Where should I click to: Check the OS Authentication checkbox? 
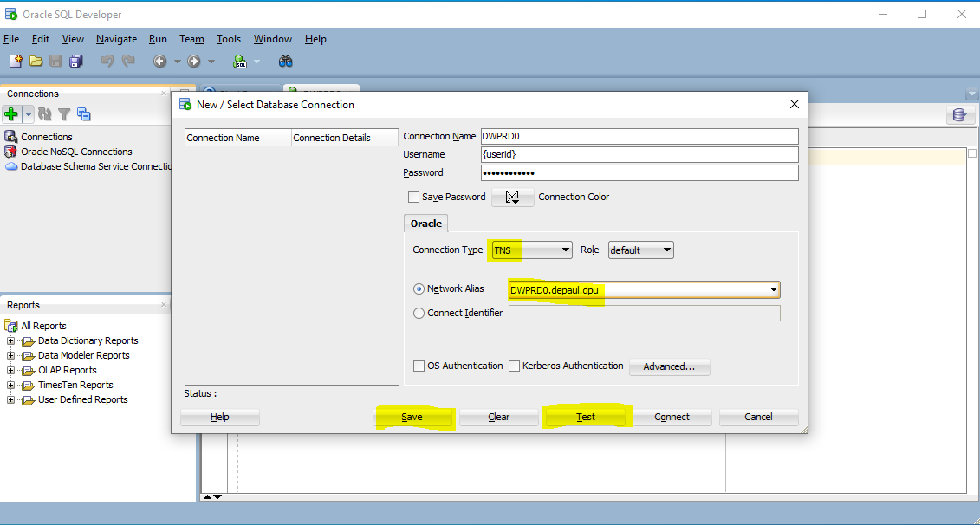pos(419,366)
